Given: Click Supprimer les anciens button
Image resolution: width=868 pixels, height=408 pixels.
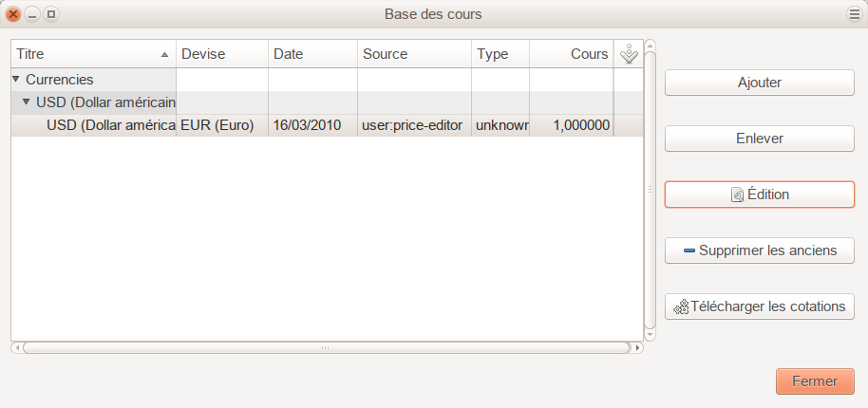Looking at the screenshot, I should click(x=759, y=250).
